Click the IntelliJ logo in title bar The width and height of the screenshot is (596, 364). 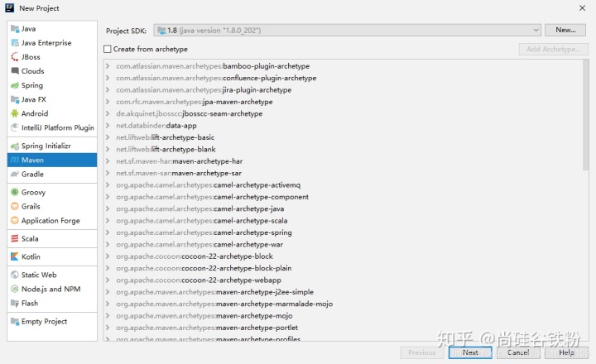point(9,8)
